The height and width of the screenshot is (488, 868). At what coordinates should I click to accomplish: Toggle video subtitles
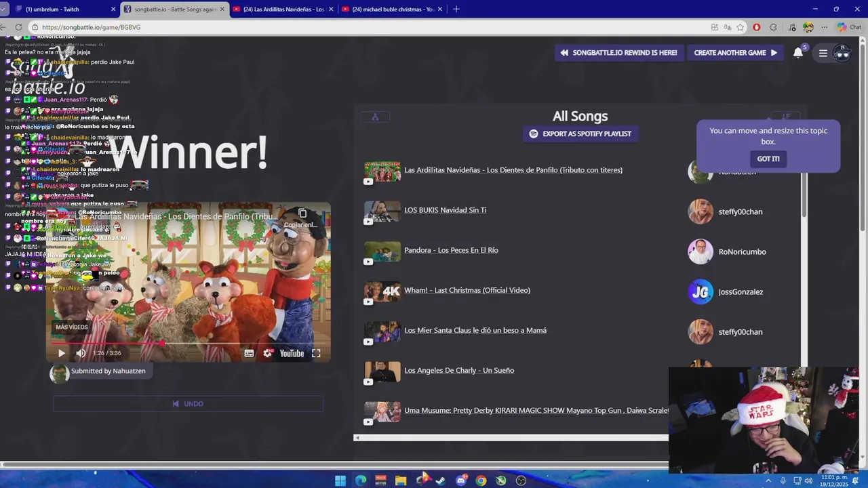tap(249, 353)
